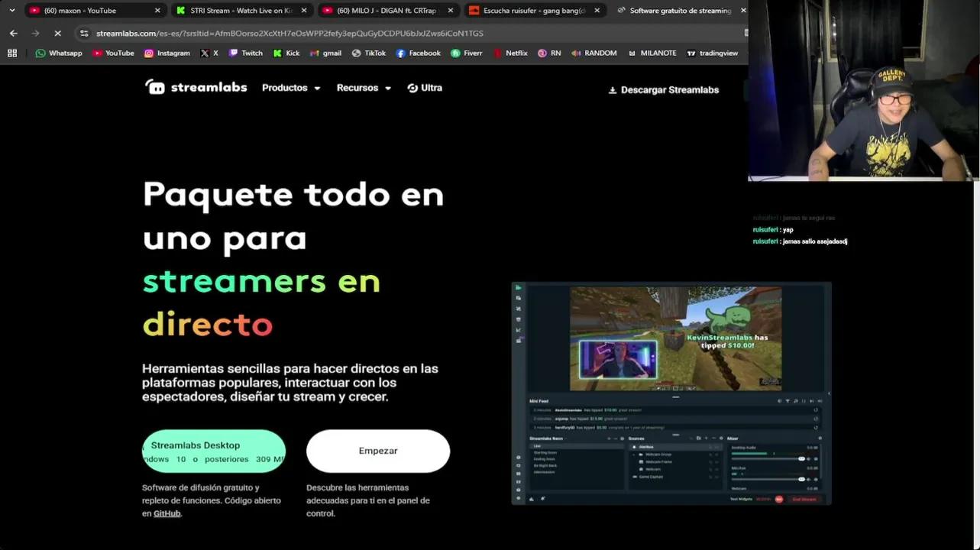The height and width of the screenshot is (550, 980).
Task: Click the Streamlabs Desktop app preview image
Action: (x=671, y=393)
